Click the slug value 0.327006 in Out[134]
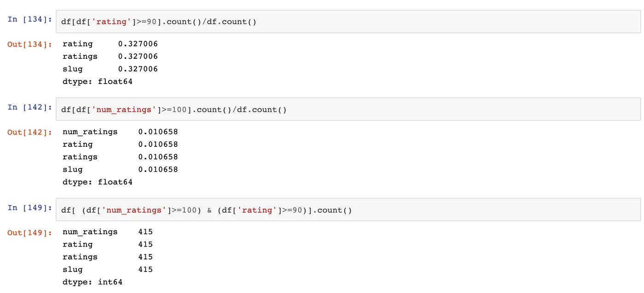 pyautogui.click(x=138, y=69)
